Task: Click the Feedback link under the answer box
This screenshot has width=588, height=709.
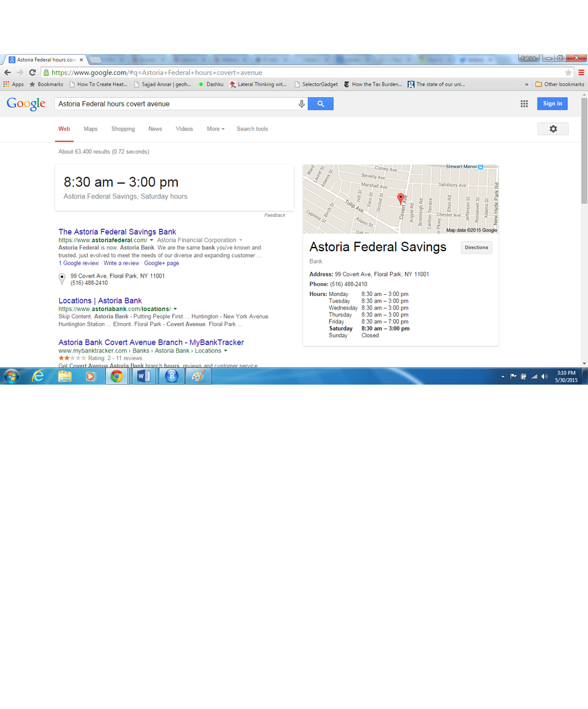Action: 275,215
